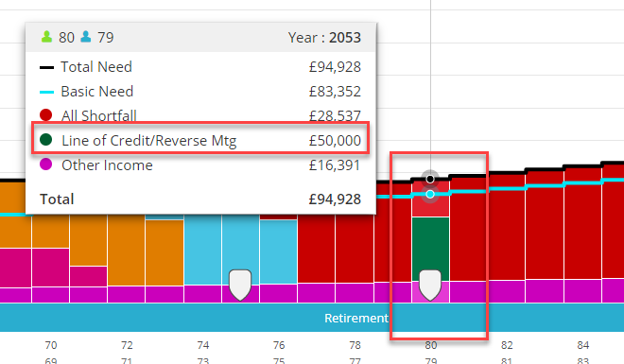Click the Retirement timeline band label

[356, 319]
